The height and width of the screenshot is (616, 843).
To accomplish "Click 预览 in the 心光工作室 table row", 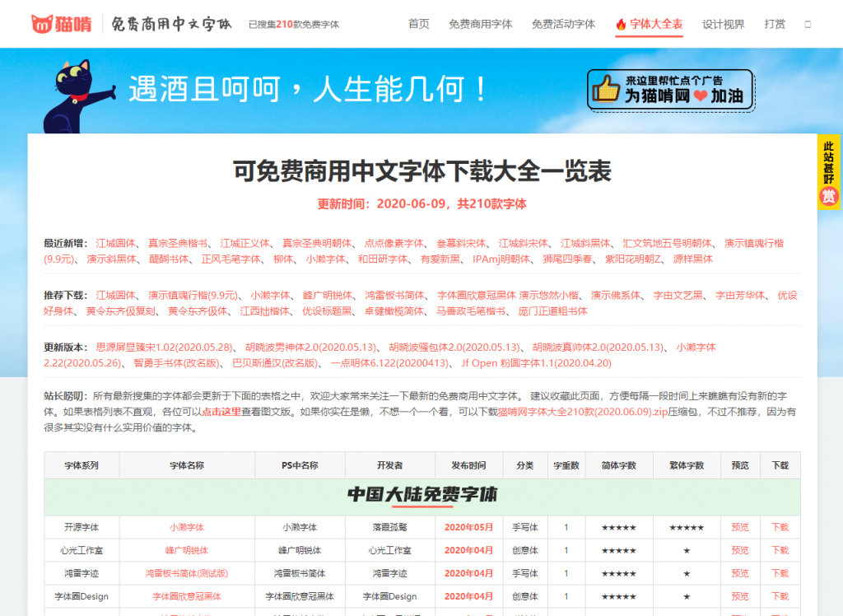I will pos(740,550).
